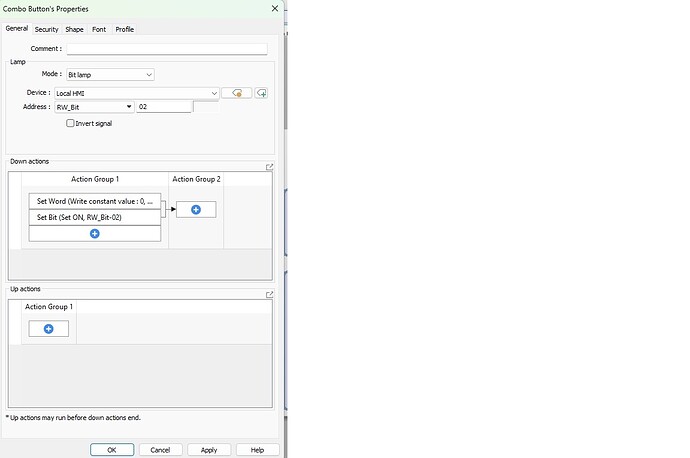The width and height of the screenshot is (690, 458).
Task: Open the Shape tab
Action: click(74, 29)
